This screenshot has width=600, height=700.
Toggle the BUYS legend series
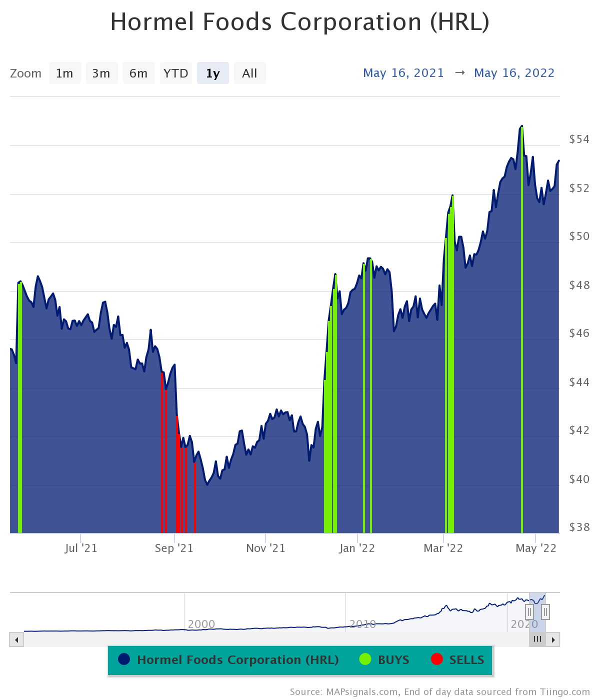click(x=384, y=660)
